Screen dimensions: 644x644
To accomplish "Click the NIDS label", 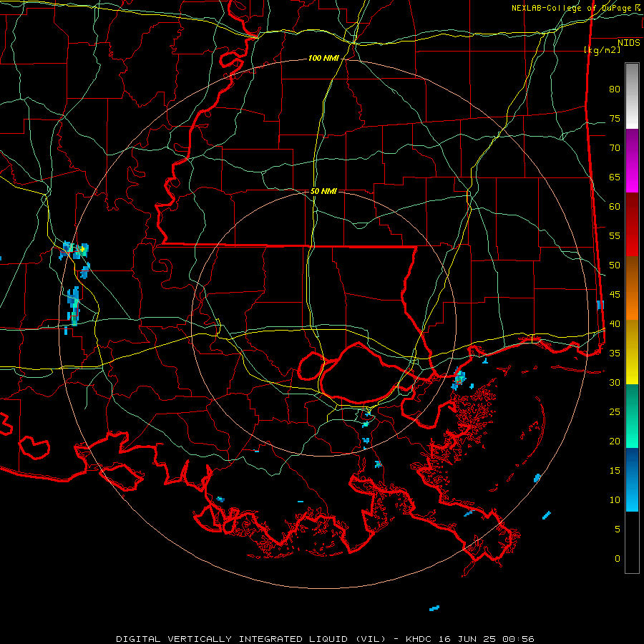I will tap(628, 43).
